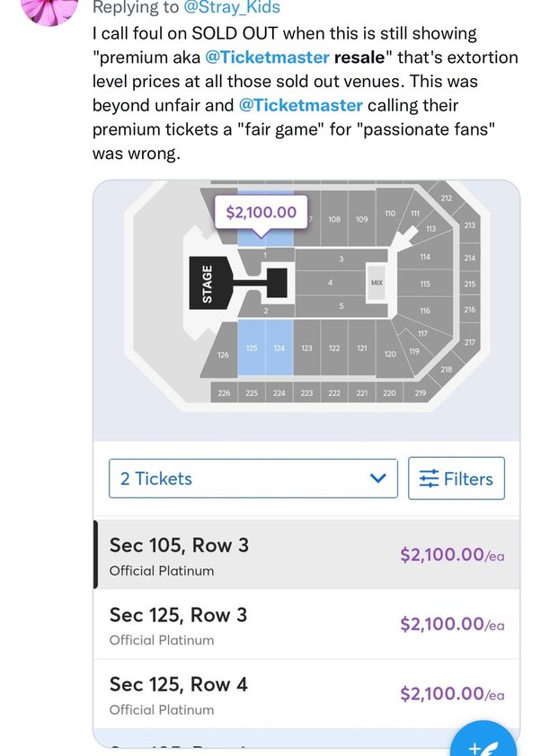Image resolution: width=541 pixels, height=756 pixels.
Task: Click section 126 on the seat map
Action: pyautogui.click(x=222, y=355)
